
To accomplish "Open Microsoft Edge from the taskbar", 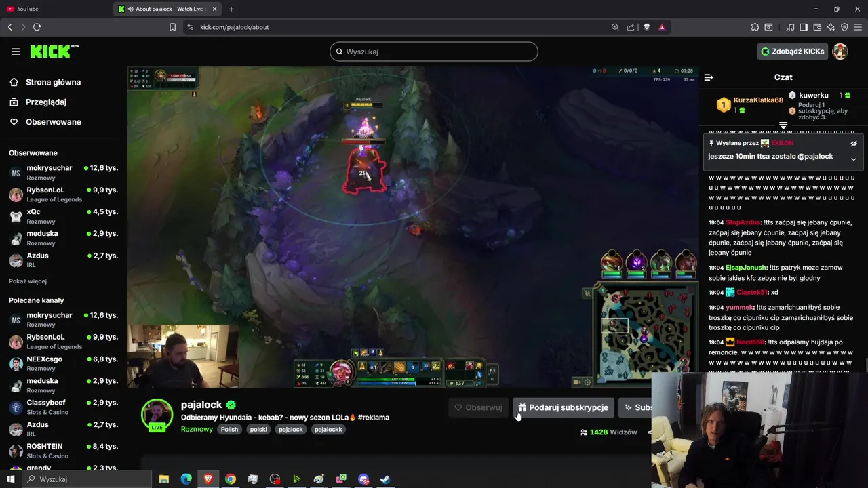I will [x=186, y=479].
